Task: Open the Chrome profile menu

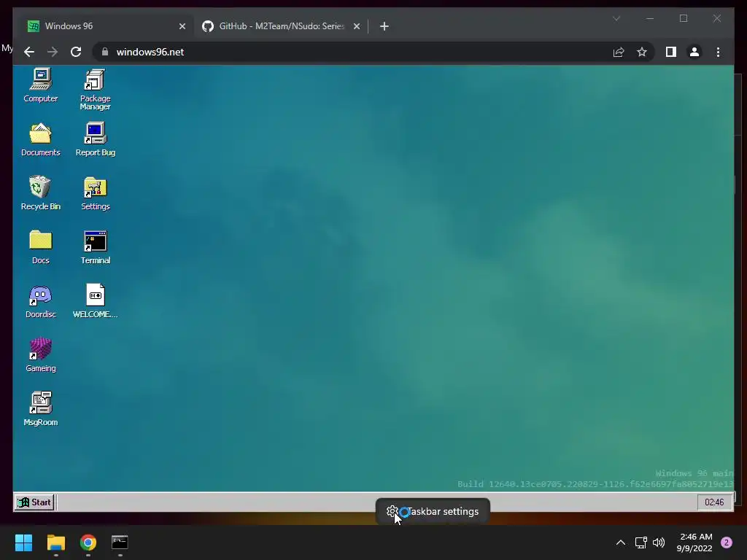Action: (694, 52)
